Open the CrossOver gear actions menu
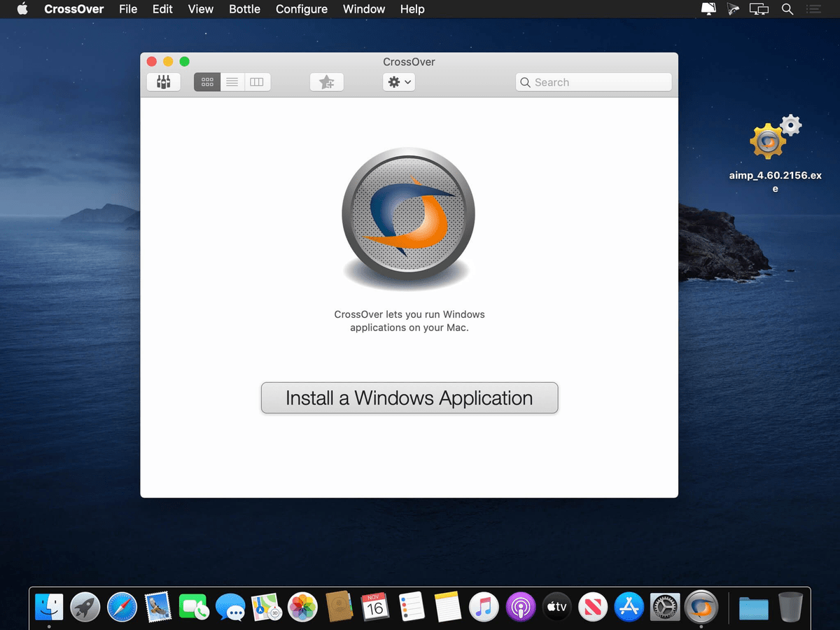Screen dimensions: 840x630 tap(394, 82)
